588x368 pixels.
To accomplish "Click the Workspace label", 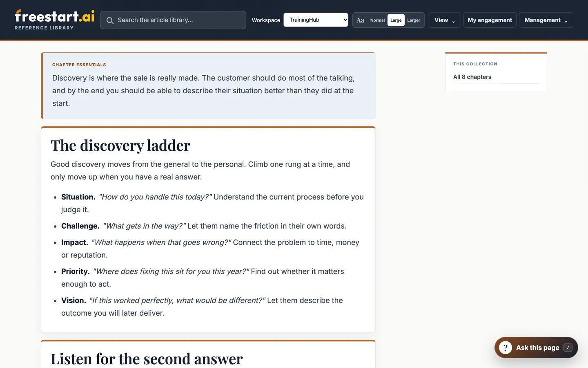I will [x=266, y=20].
